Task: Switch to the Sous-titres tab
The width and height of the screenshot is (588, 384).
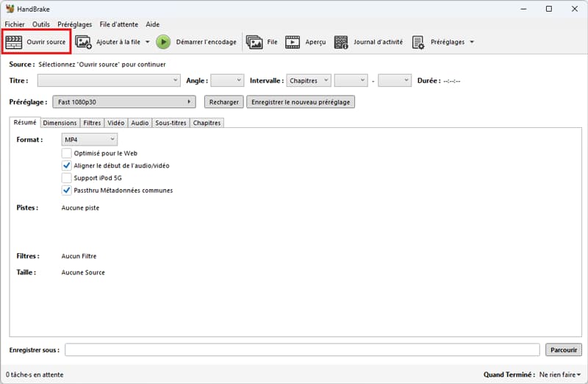Action: pyautogui.click(x=171, y=123)
